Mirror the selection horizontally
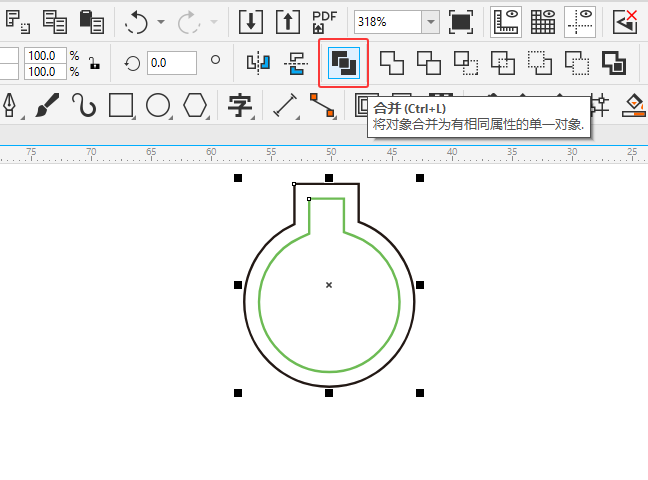 (x=259, y=63)
